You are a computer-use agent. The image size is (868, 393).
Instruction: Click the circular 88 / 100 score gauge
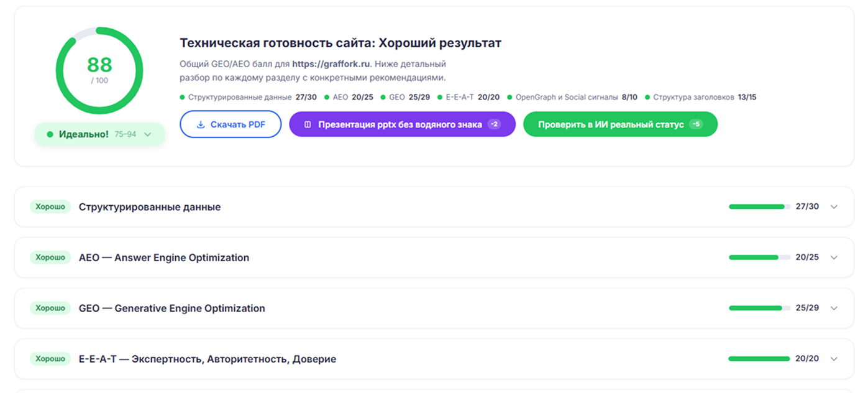point(99,70)
